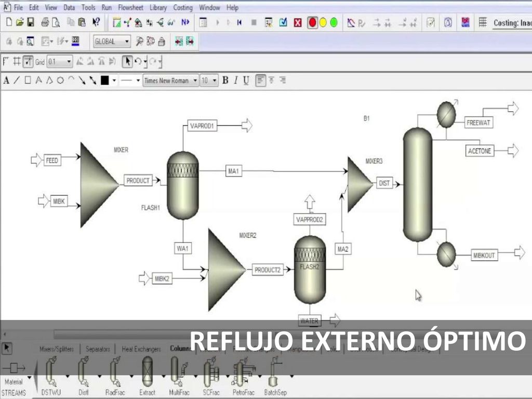Click the find magnifier icon beside GLOBAL

(x=139, y=42)
